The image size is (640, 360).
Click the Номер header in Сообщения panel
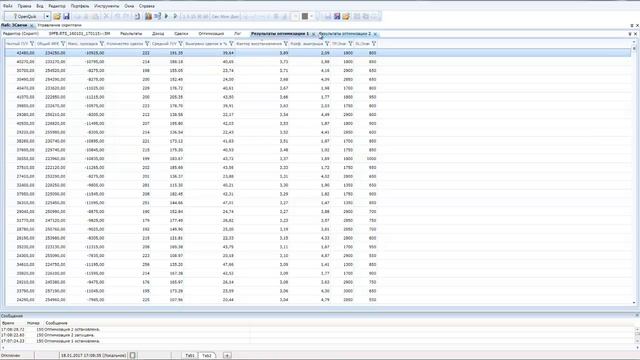(33, 323)
